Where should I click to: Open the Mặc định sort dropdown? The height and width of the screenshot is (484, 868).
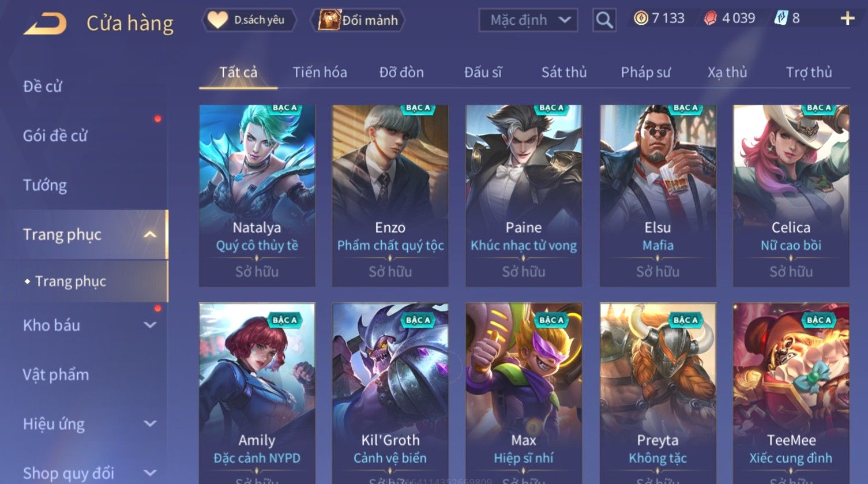(528, 20)
